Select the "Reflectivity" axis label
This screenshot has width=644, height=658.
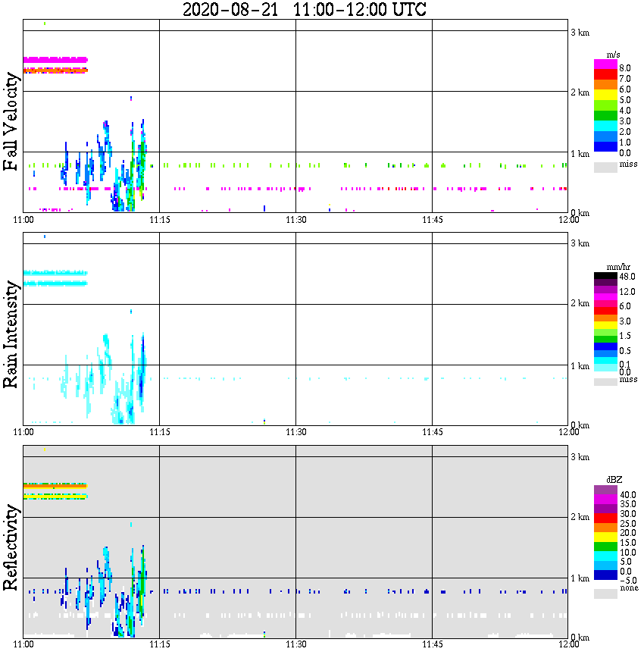(11, 547)
